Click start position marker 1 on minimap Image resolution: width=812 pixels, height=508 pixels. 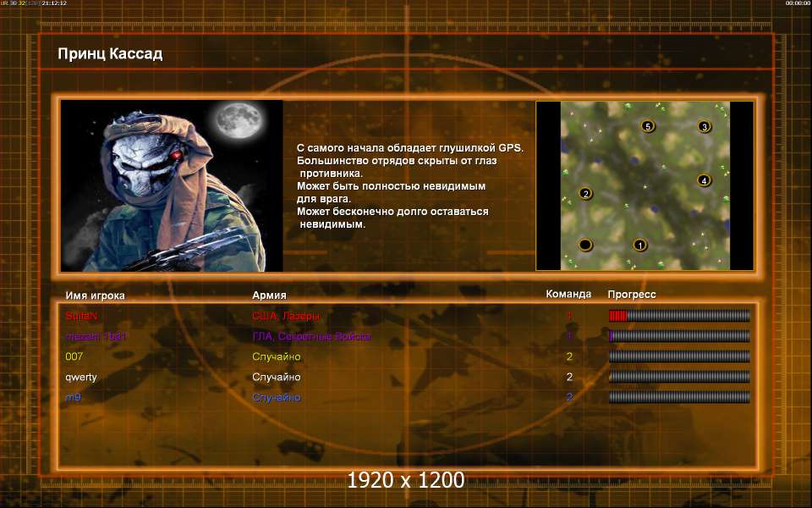click(x=640, y=245)
